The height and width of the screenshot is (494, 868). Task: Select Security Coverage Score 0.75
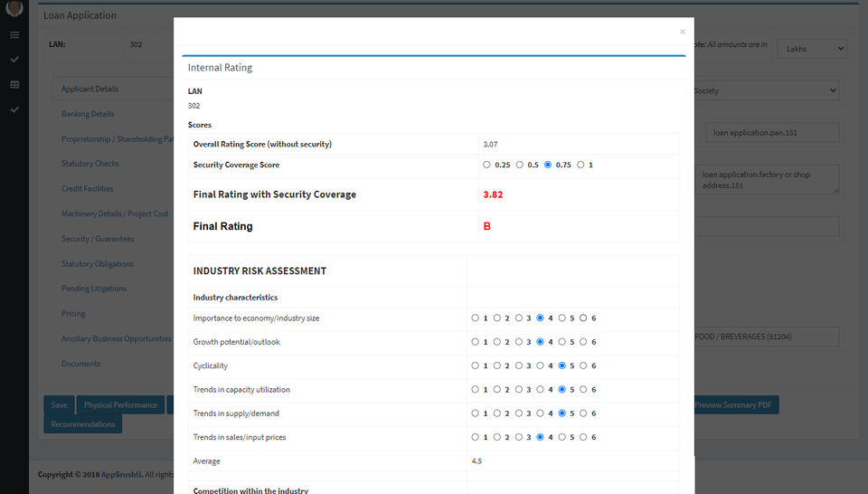548,165
